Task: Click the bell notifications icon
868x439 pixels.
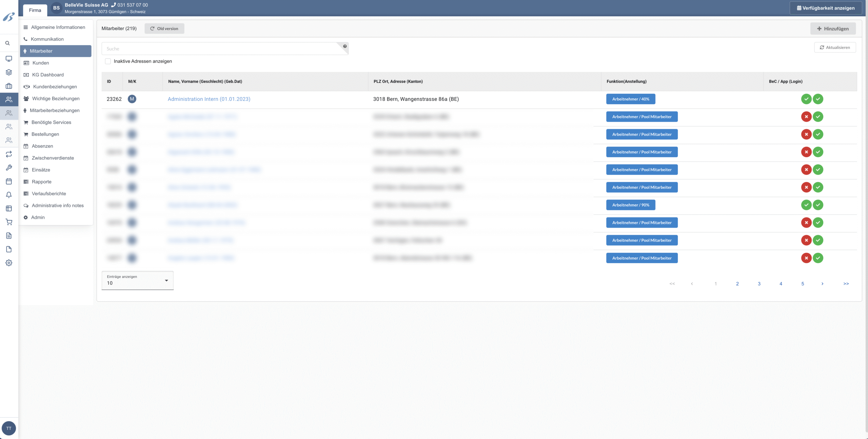Action: [x=9, y=195]
